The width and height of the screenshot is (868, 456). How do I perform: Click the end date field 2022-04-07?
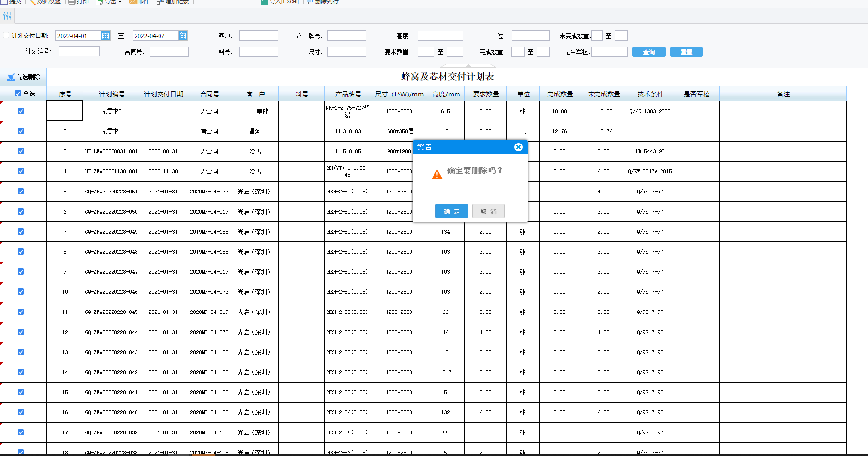(x=156, y=36)
